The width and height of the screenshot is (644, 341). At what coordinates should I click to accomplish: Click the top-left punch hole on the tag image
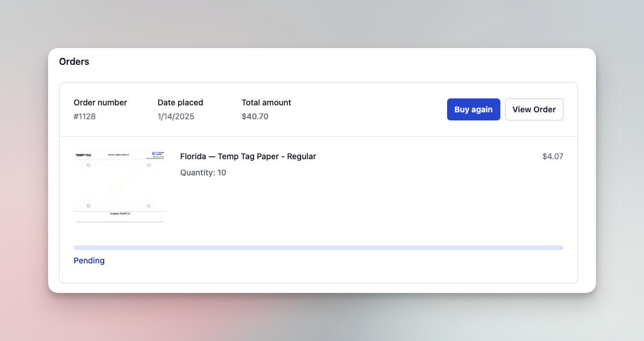coord(88,166)
